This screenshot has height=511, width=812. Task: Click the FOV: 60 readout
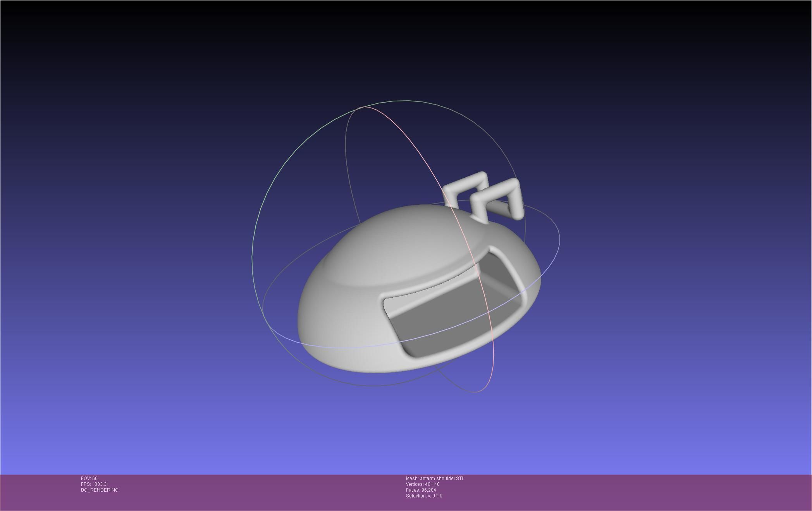coord(89,478)
